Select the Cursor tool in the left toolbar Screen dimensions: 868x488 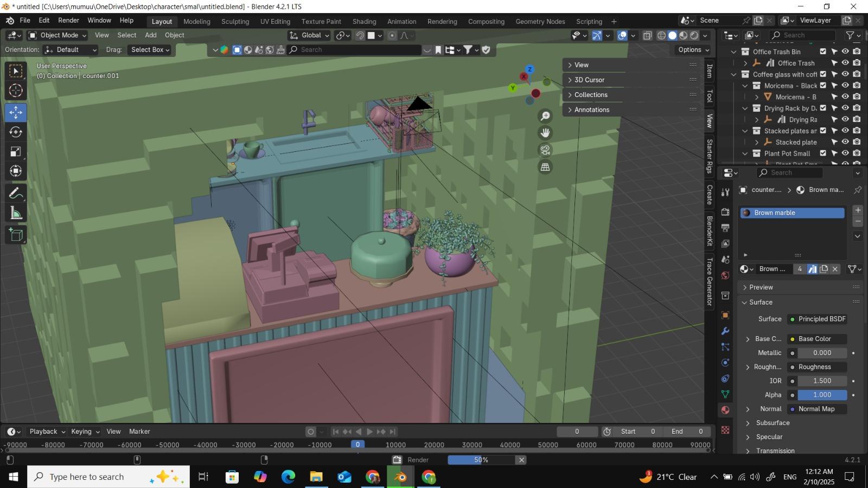[16, 91]
